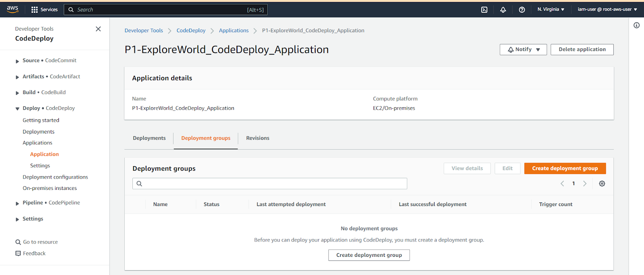Screen dimensions: 644x275
Task: Go to the previous page arrow in pagination
Action: tap(562, 183)
